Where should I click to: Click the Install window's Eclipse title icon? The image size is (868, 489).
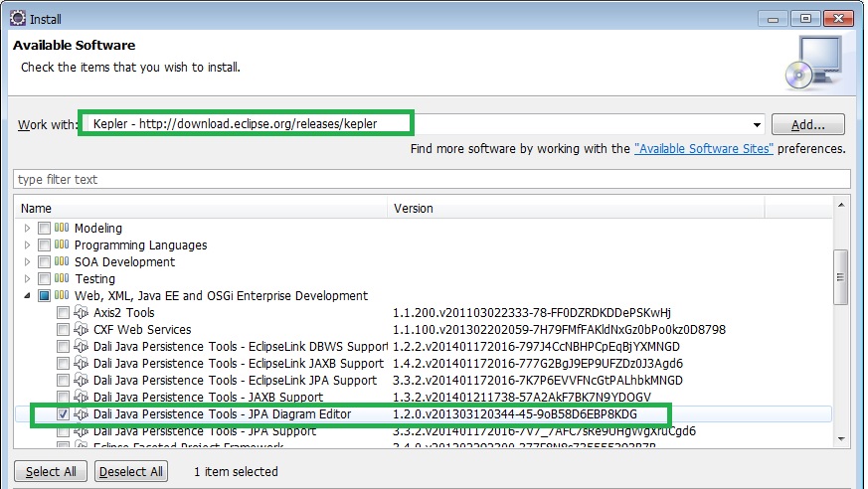click(17, 18)
